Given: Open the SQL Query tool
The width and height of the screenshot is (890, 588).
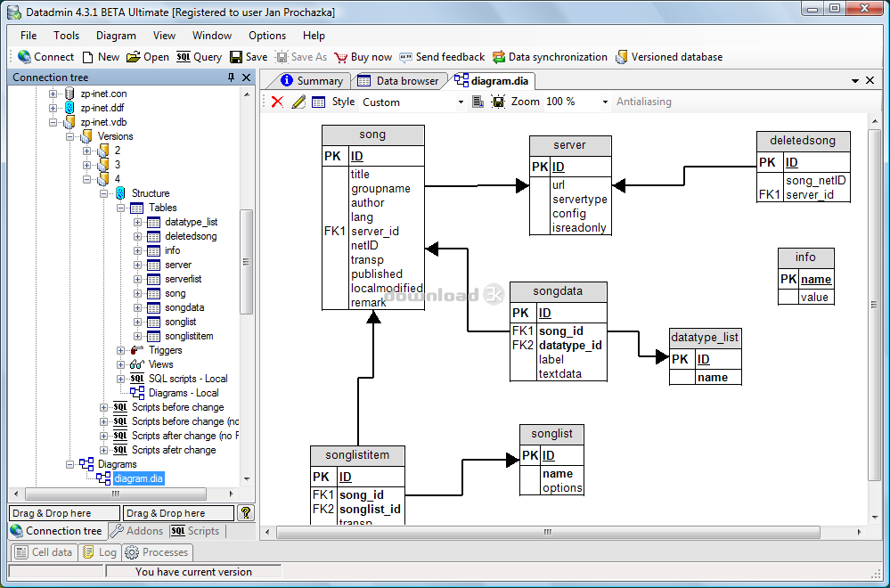Looking at the screenshot, I should [x=200, y=57].
